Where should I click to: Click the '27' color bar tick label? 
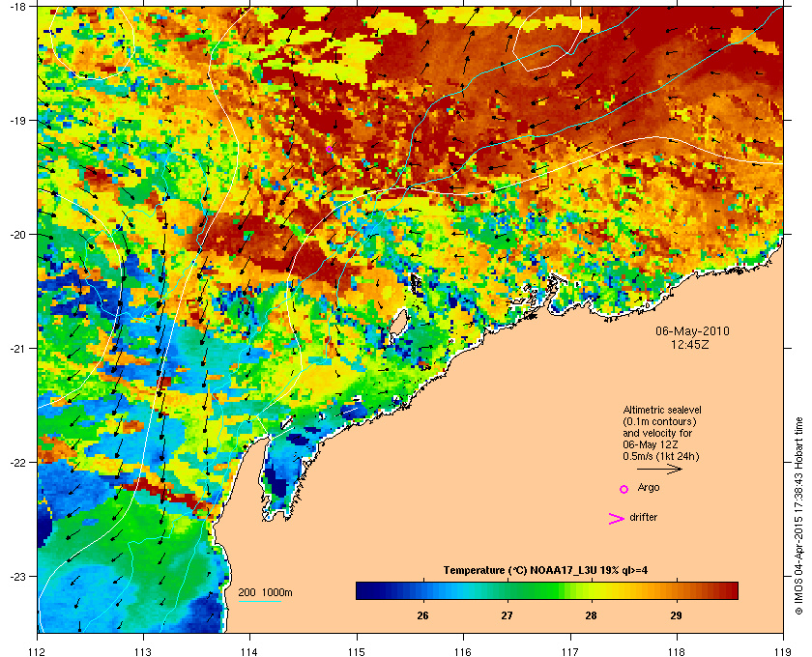point(507,615)
